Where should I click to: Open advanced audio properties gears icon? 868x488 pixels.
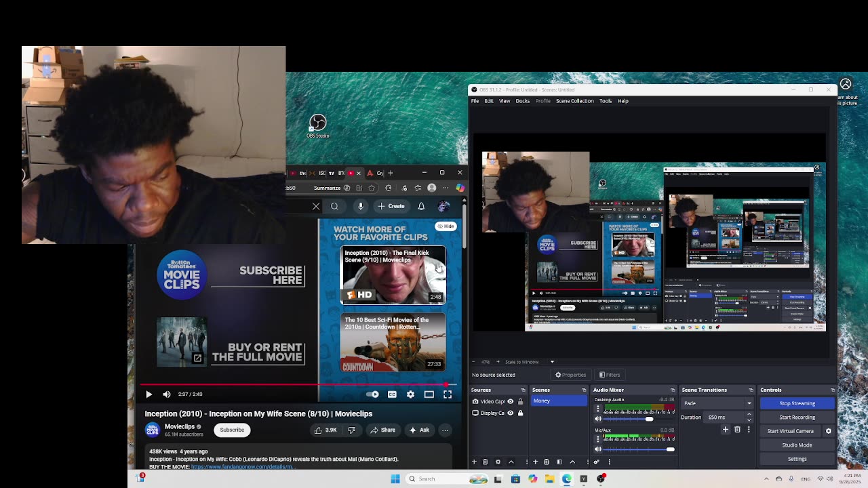pos(596,462)
